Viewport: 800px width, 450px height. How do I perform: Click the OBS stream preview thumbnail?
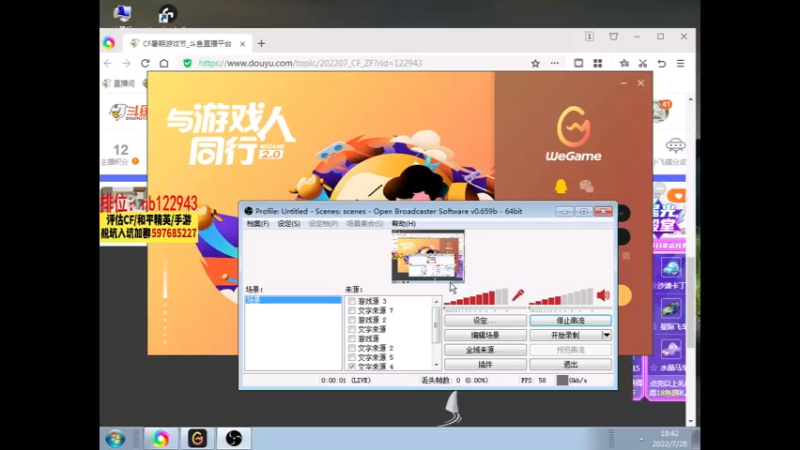428,257
